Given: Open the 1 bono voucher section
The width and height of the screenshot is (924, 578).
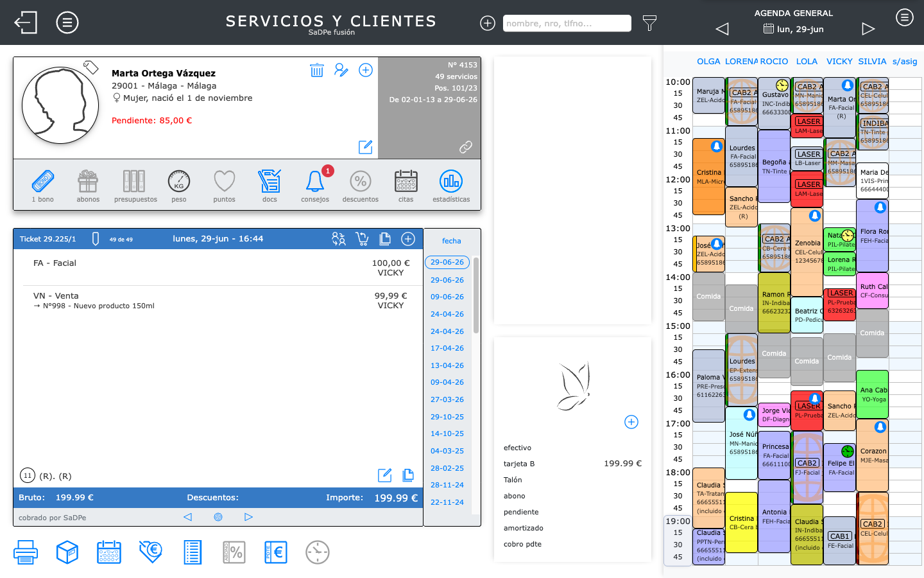Looking at the screenshot, I should (x=43, y=186).
